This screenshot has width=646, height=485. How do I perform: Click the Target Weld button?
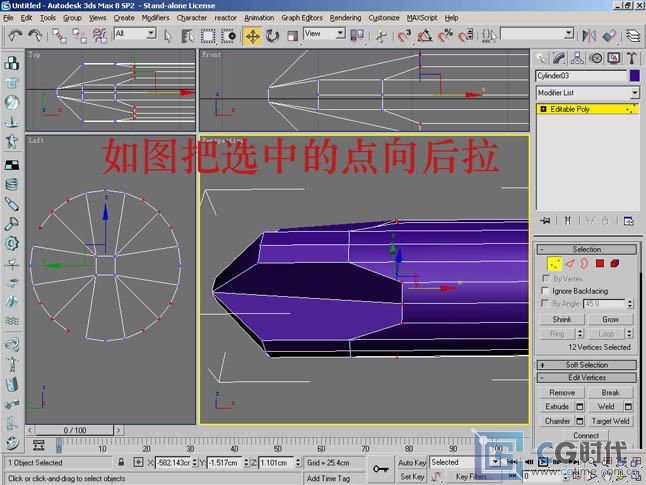(610, 421)
